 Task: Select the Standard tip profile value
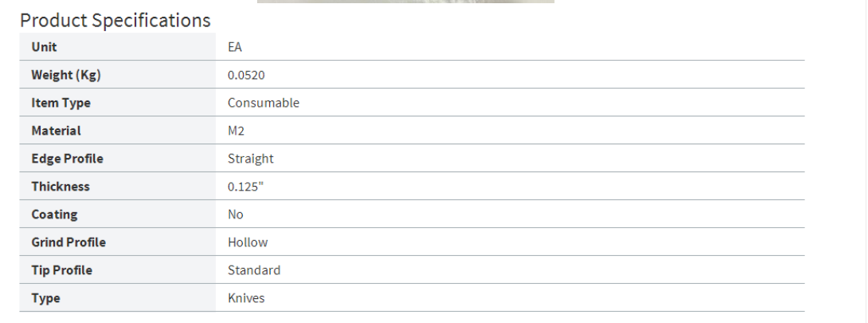[x=254, y=270]
